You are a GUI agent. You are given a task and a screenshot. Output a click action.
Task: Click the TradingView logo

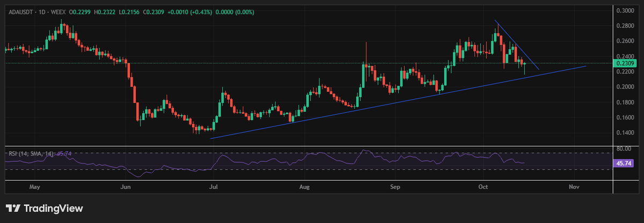[x=44, y=209]
